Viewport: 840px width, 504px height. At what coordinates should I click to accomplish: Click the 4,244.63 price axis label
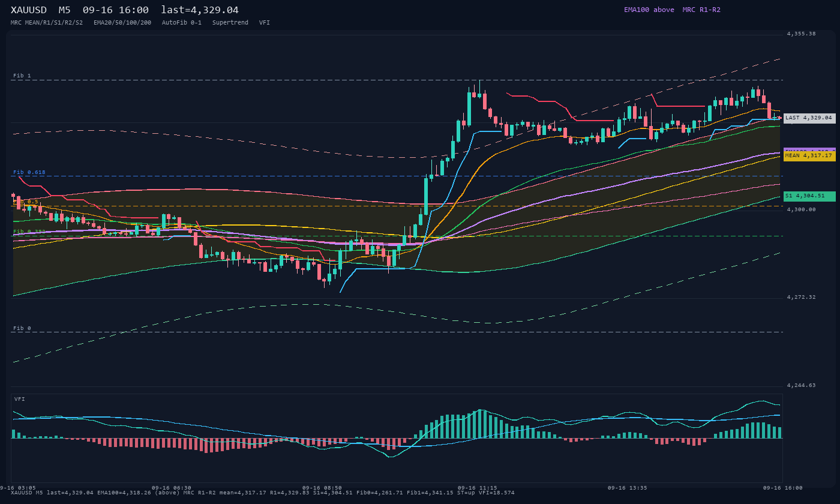(x=802, y=385)
